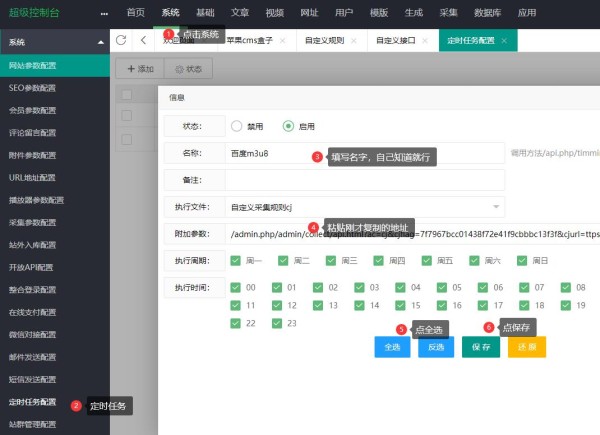Click the 状态 gear button
Viewport: 600px width, 435px height.
[x=188, y=69]
